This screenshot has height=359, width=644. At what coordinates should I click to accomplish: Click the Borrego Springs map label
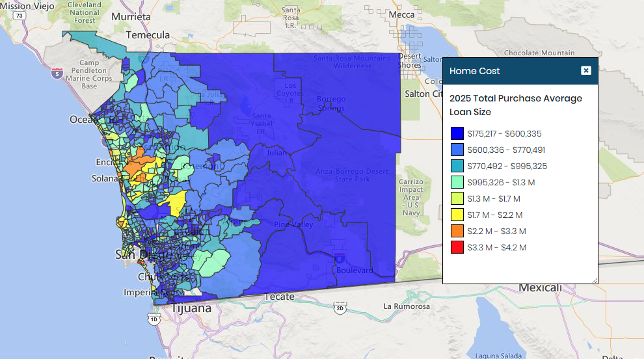[x=331, y=103]
